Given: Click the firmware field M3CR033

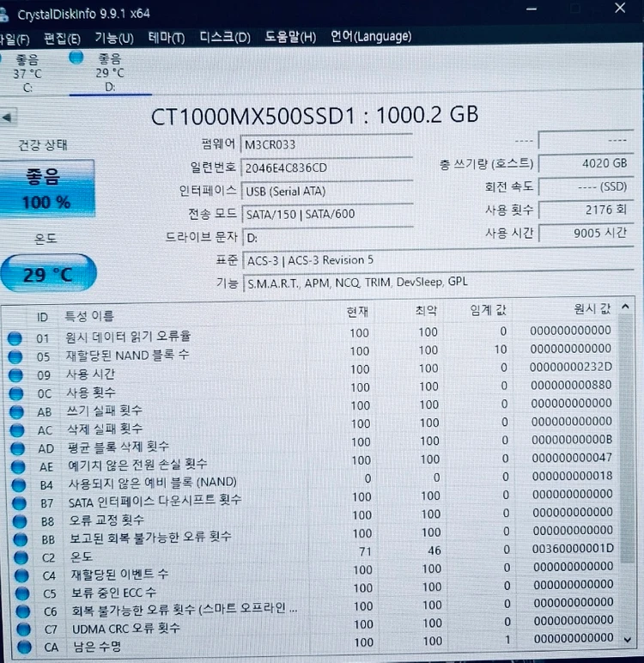Looking at the screenshot, I should 326,144.
